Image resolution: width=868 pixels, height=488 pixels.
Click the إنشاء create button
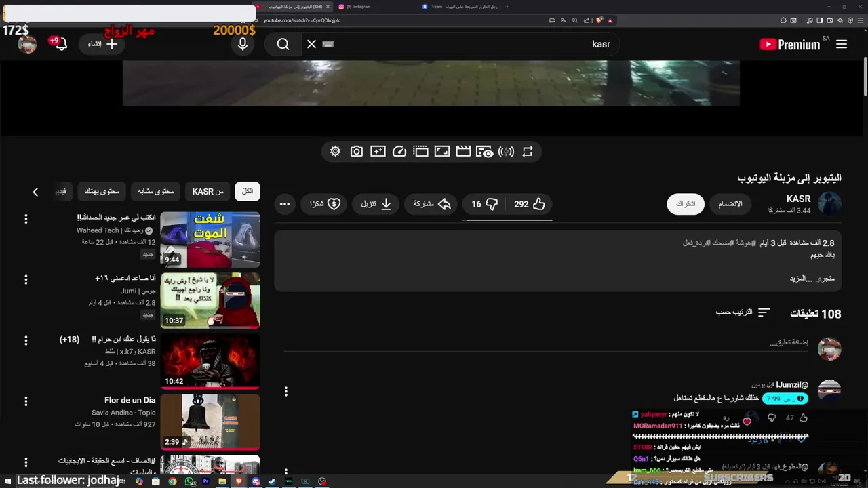[x=102, y=44]
